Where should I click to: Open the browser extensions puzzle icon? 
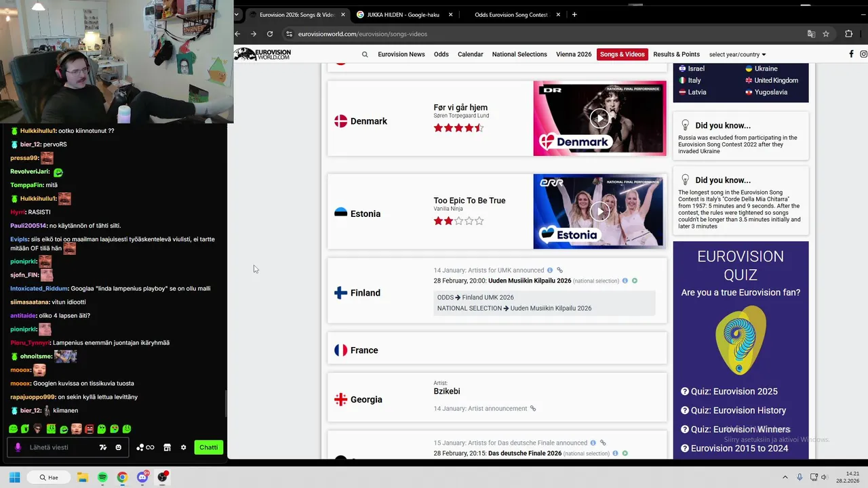(848, 34)
